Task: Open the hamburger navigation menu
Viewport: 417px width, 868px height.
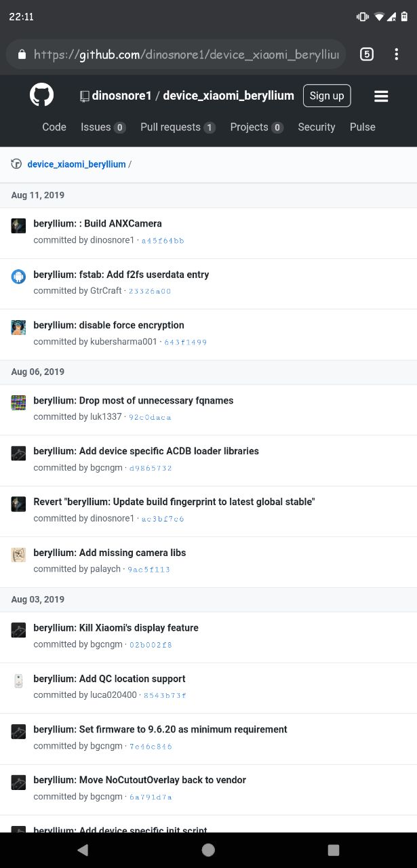Action: [x=381, y=96]
